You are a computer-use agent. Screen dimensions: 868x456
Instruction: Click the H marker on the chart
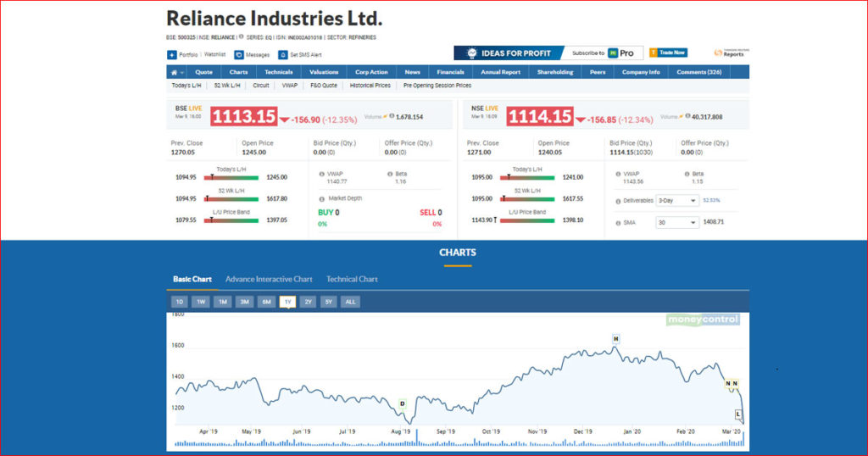tap(616, 338)
